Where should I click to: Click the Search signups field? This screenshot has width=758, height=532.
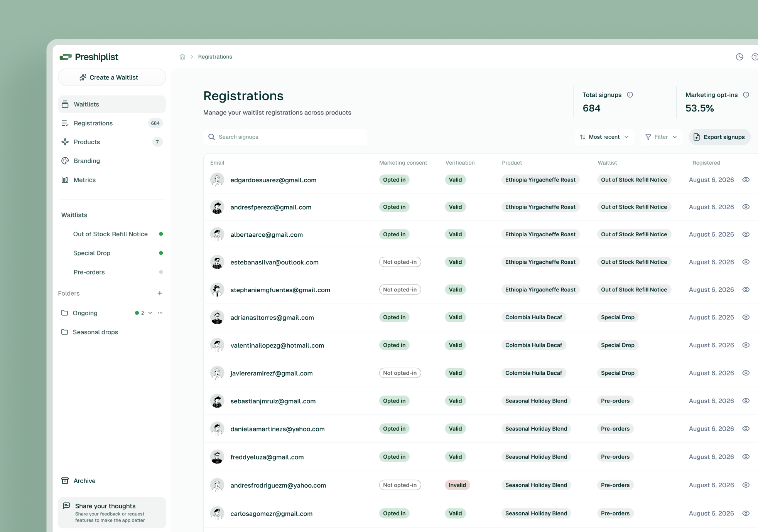[x=285, y=137]
